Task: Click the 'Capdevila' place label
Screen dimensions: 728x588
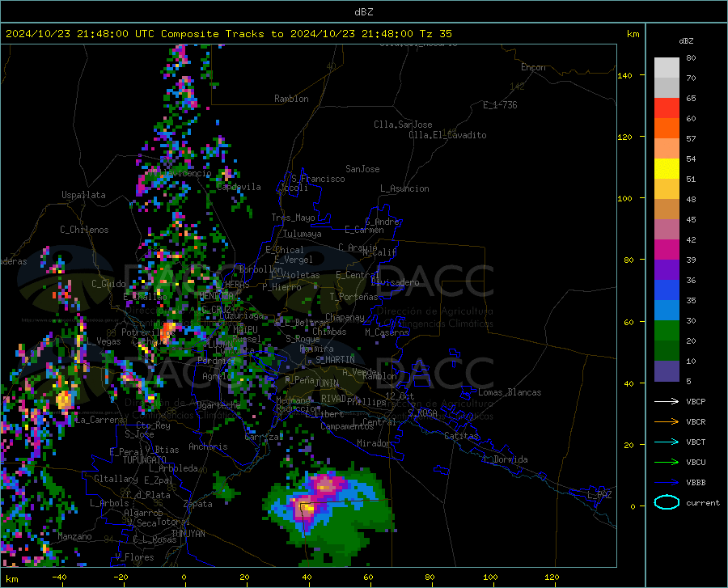Action: 239,187
